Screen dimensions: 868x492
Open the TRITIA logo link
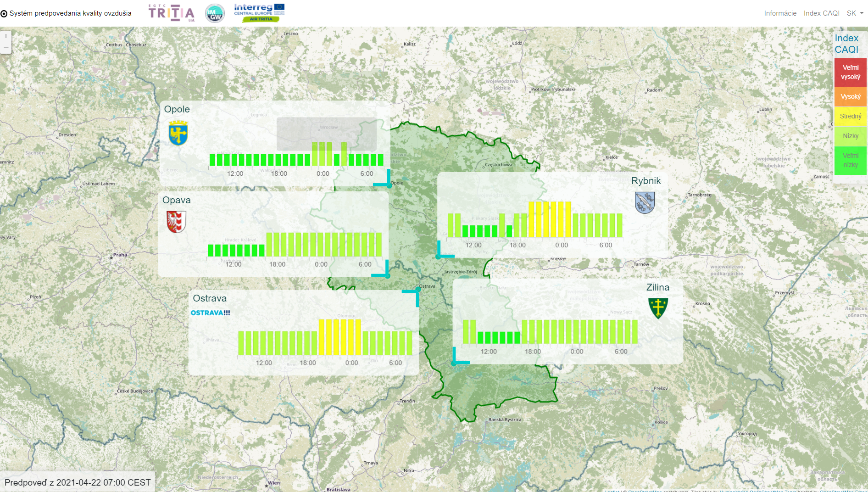coord(172,13)
